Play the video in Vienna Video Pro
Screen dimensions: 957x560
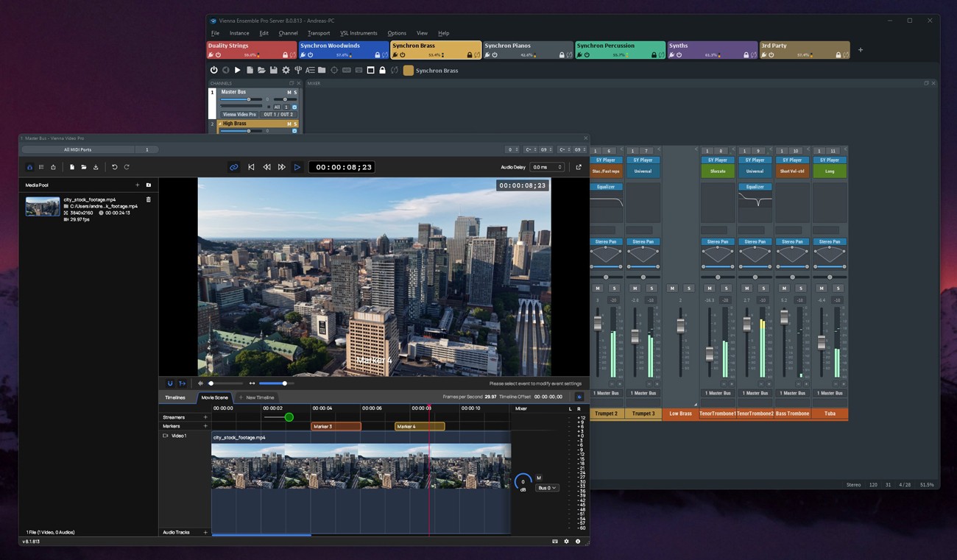pyautogui.click(x=297, y=167)
